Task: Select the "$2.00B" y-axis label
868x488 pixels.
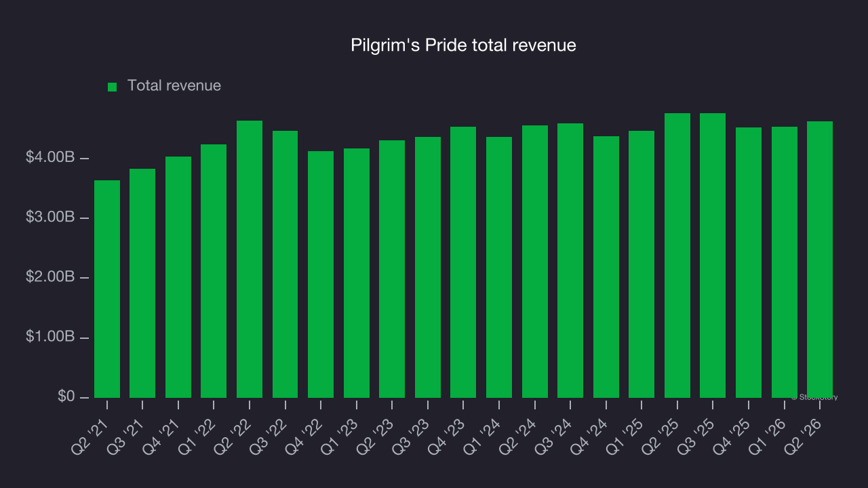Action: point(50,277)
